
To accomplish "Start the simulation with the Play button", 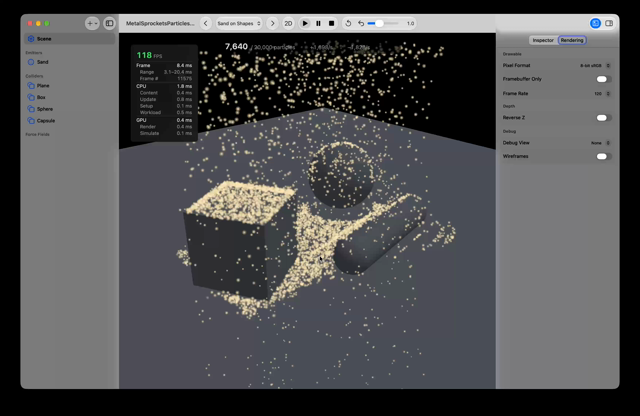I will [305, 23].
